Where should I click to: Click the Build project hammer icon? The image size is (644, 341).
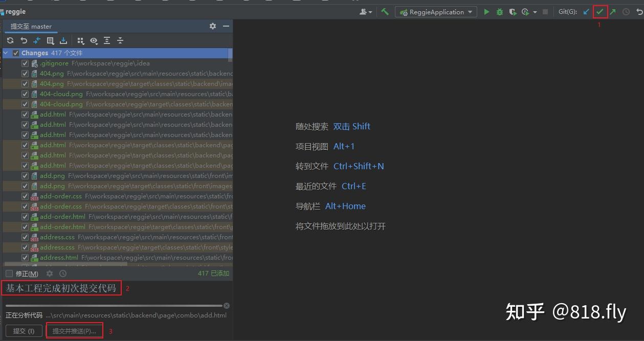pyautogui.click(x=385, y=12)
